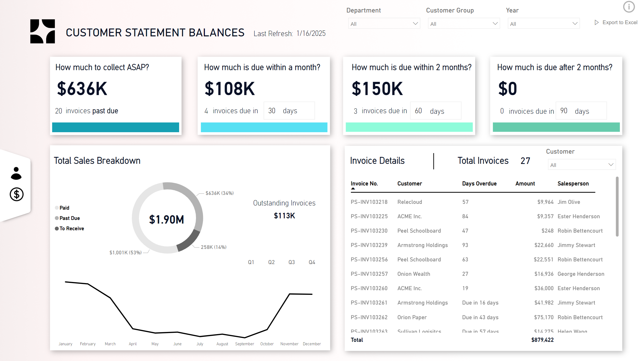The width and height of the screenshot is (644, 361).
Task: Click invoice PS-INV103261
Action: point(369,303)
